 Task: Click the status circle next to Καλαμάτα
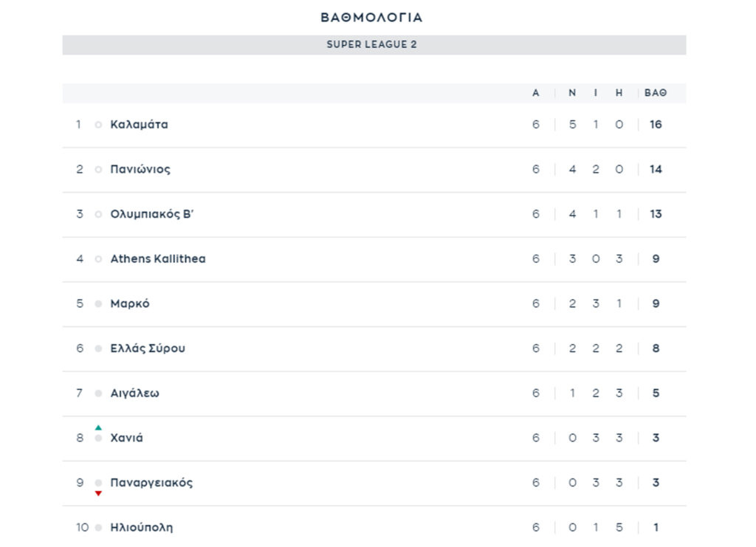click(98, 125)
